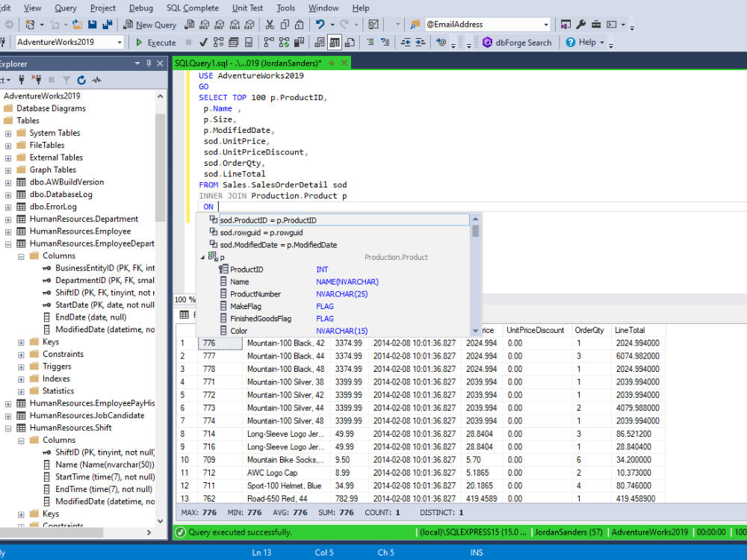Open the Project menu
This screenshot has width=747, height=560.
[x=103, y=8]
